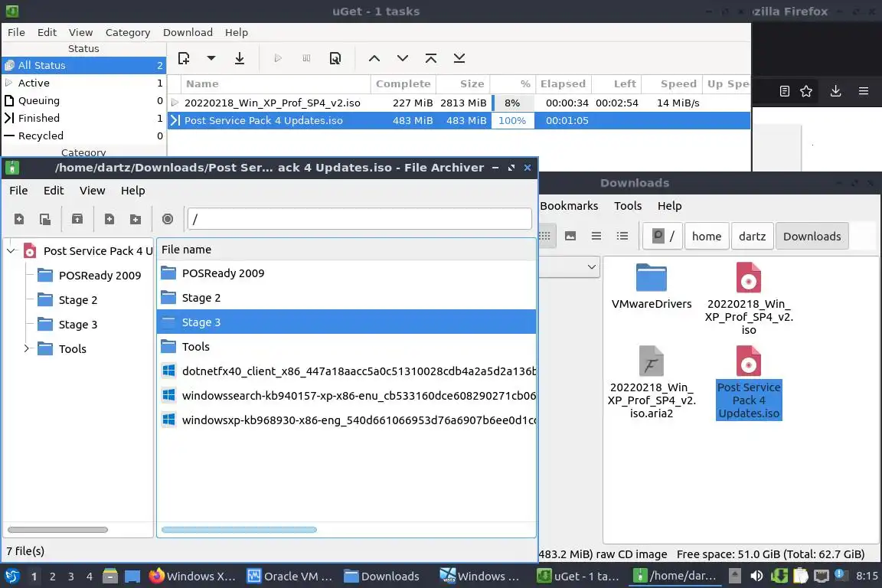The height and width of the screenshot is (588, 882).
Task: Click File Archiver stop/circle icon
Action: [x=168, y=219]
